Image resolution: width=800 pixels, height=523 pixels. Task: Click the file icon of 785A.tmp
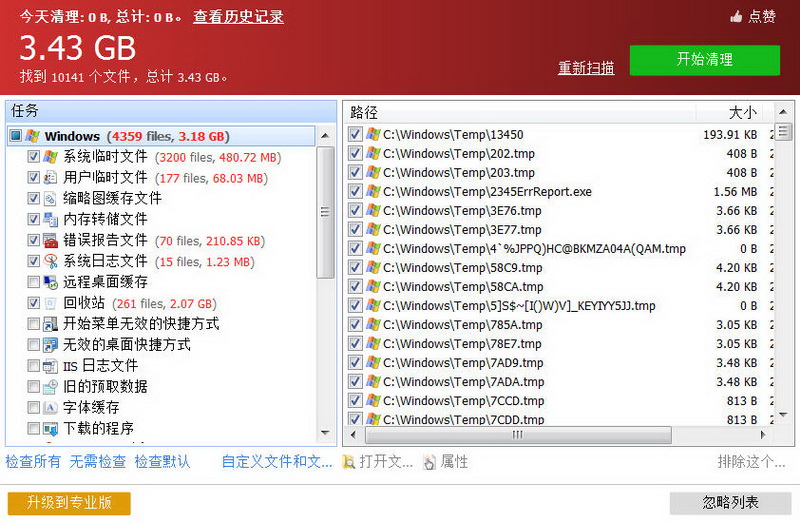(x=373, y=325)
